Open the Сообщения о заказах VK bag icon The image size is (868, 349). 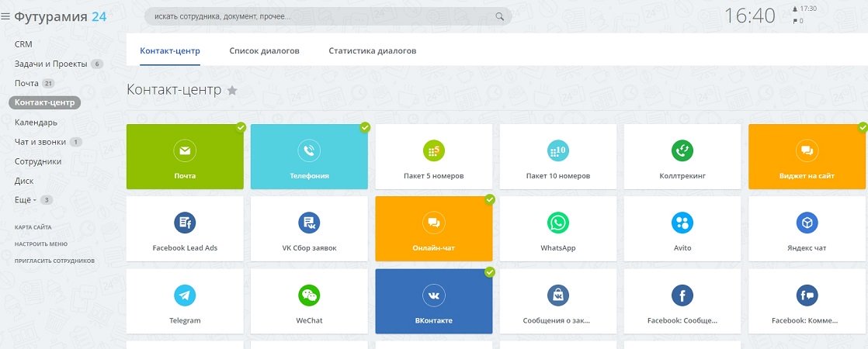(x=558, y=295)
